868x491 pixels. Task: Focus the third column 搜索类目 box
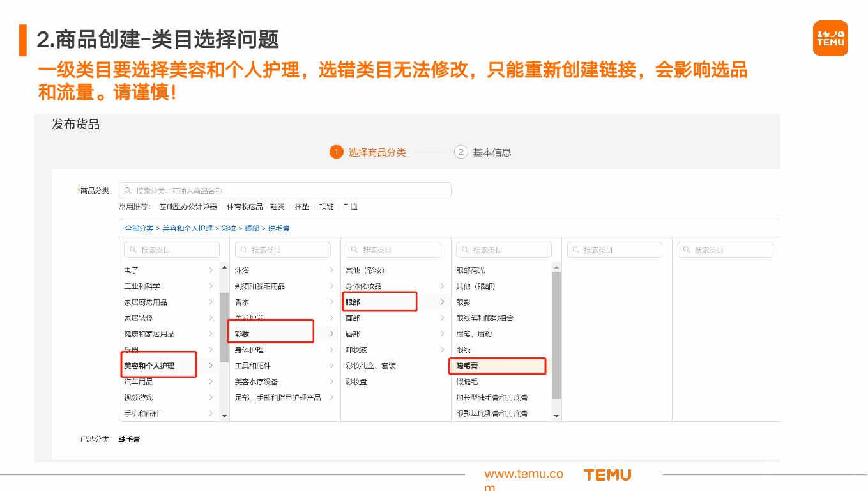(x=393, y=250)
